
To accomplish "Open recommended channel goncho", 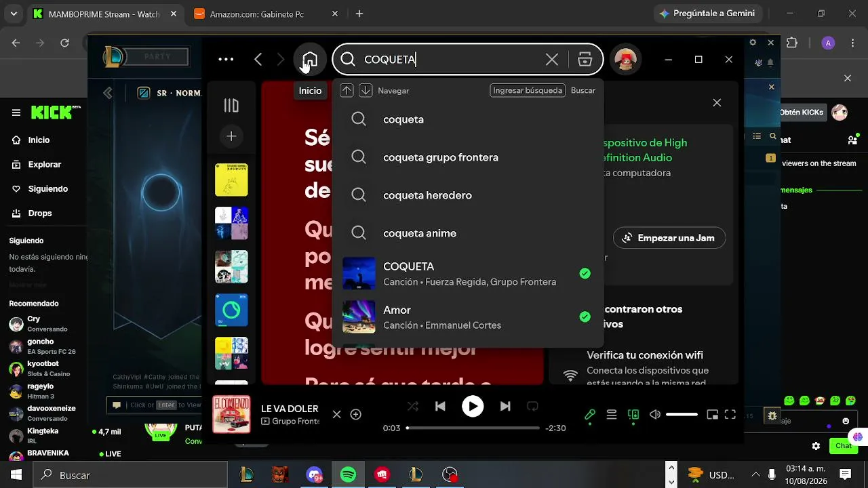I will click(43, 346).
